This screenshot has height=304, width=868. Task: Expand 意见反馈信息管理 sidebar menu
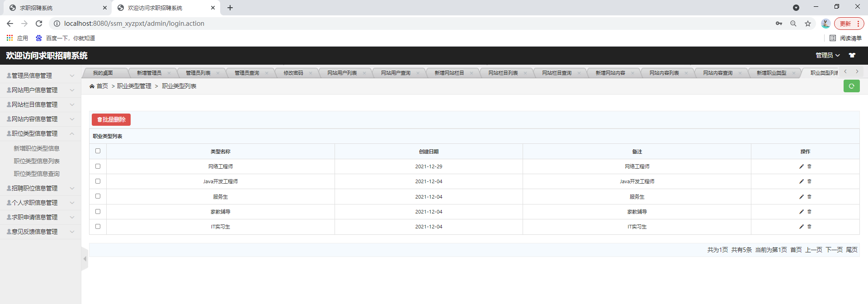pyautogui.click(x=41, y=232)
